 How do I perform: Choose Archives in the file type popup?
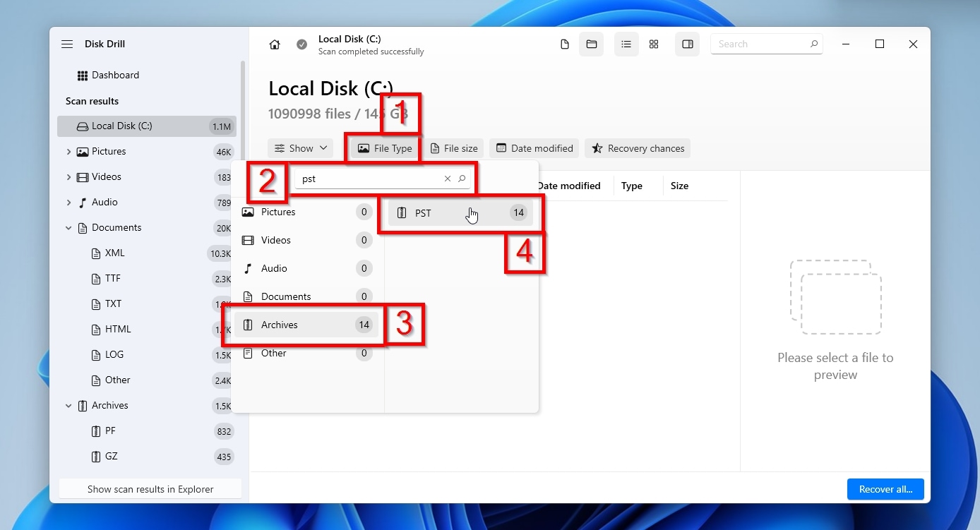click(x=306, y=325)
